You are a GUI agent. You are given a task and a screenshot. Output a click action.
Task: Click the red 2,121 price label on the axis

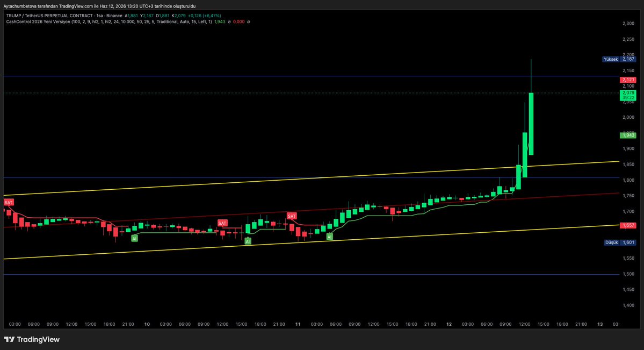pyautogui.click(x=628, y=80)
